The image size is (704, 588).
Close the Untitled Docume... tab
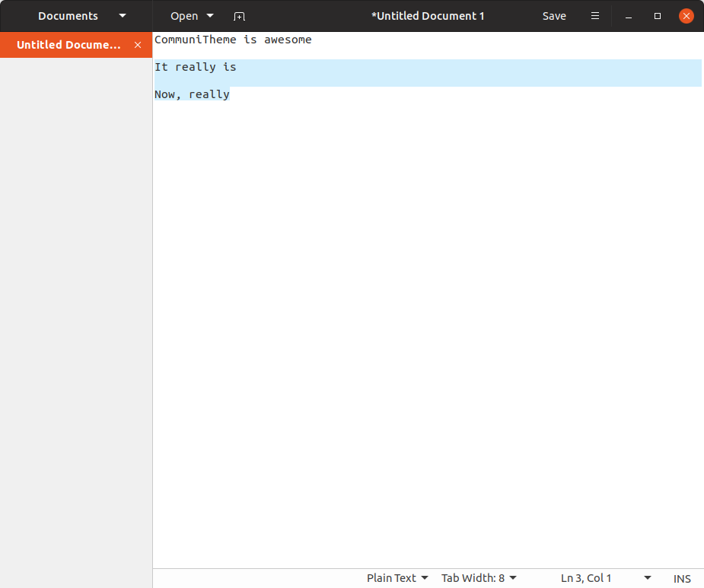click(x=138, y=45)
